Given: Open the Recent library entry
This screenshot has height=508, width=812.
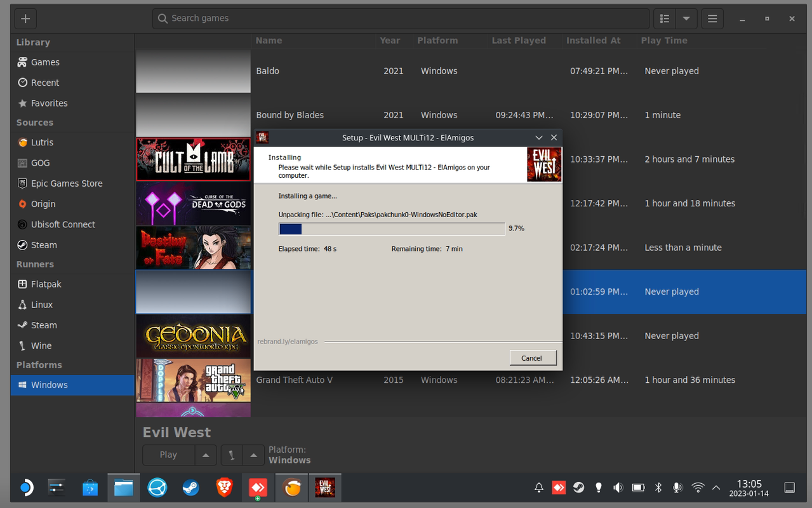Looking at the screenshot, I should coord(72,83).
